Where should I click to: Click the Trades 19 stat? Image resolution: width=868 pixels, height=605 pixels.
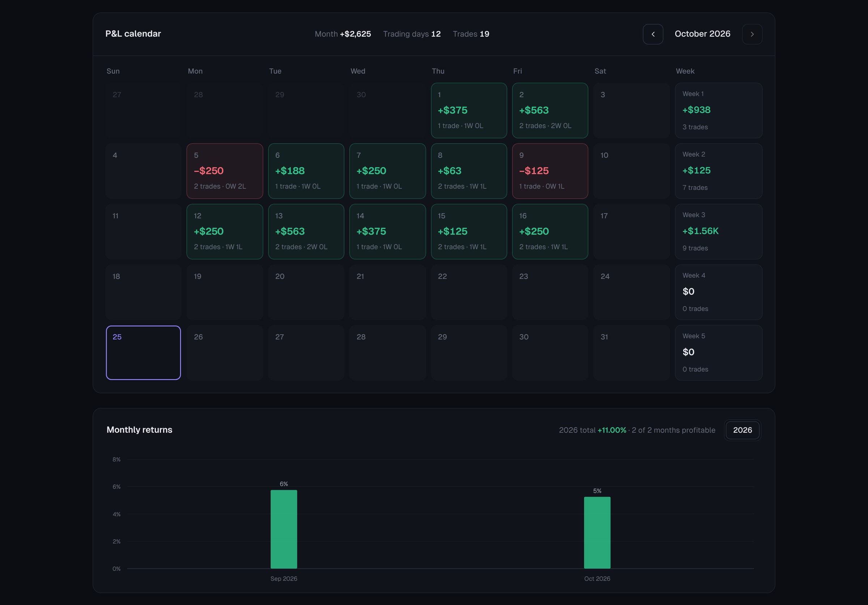coord(471,34)
